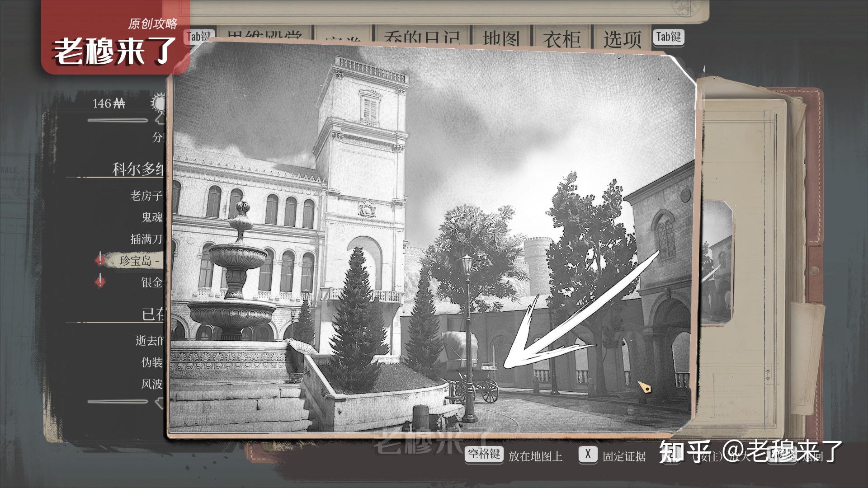Open the 地图 tab
868x488 pixels.
[501, 39]
